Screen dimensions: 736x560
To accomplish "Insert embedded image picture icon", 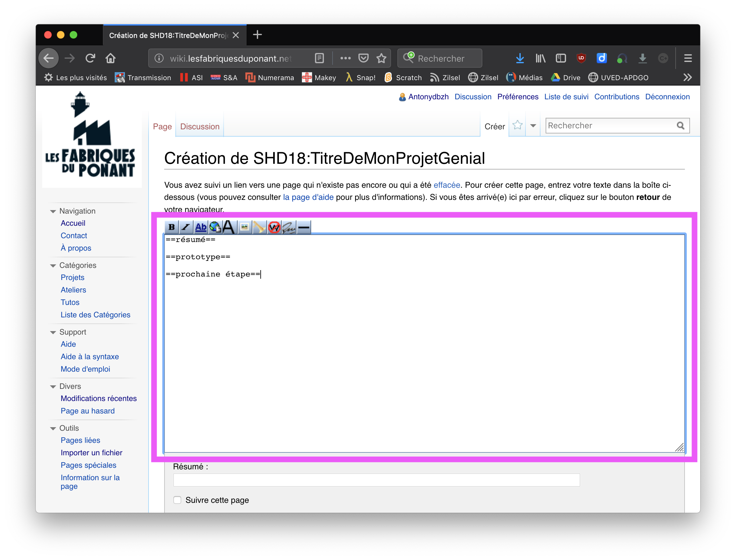I will [244, 227].
